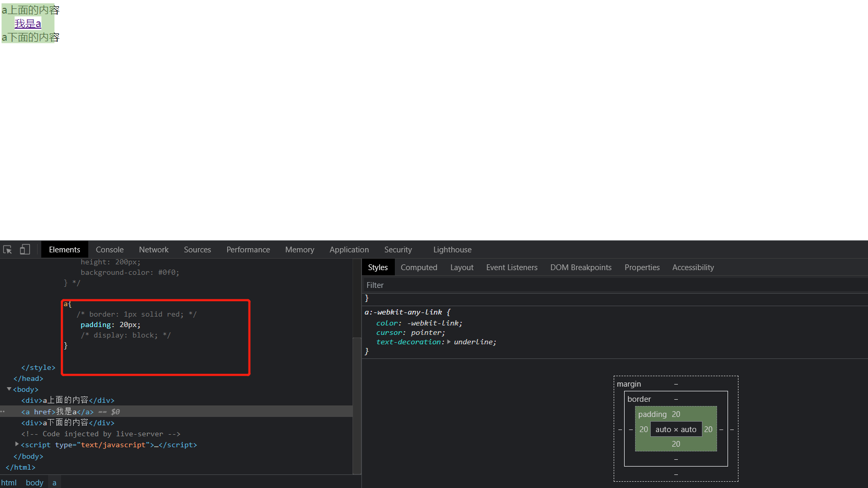Switch to the Console tab
This screenshot has height=488, width=868.
point(110,250)
